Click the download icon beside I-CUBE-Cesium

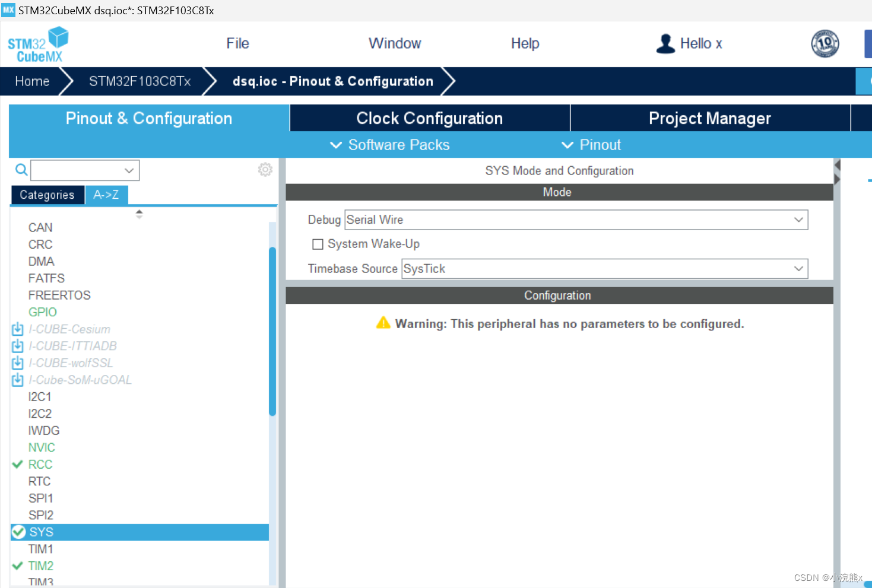(18, 329)
